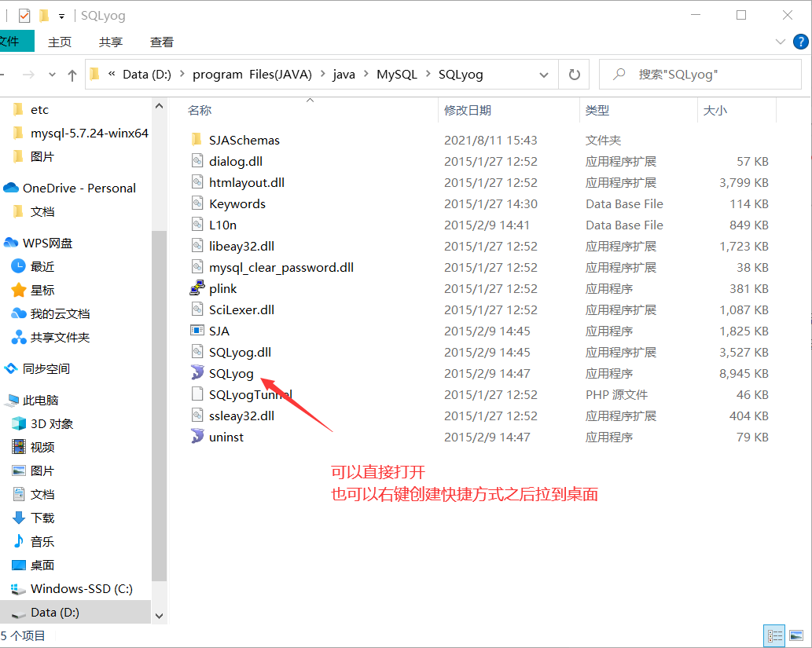Expand the ribbon with the chevron
Image resolution: width=812 pixels, height=648 pixels.
(780, 42)
